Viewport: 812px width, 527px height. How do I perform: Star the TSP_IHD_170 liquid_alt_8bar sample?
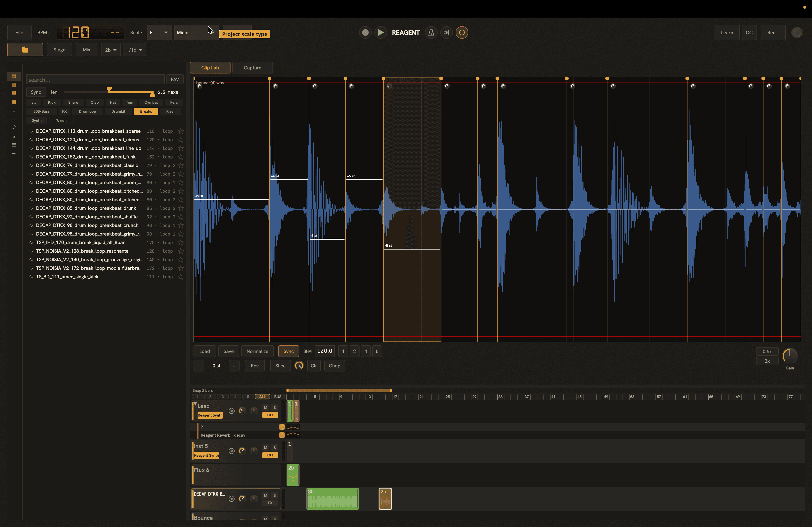coord(181,242)
